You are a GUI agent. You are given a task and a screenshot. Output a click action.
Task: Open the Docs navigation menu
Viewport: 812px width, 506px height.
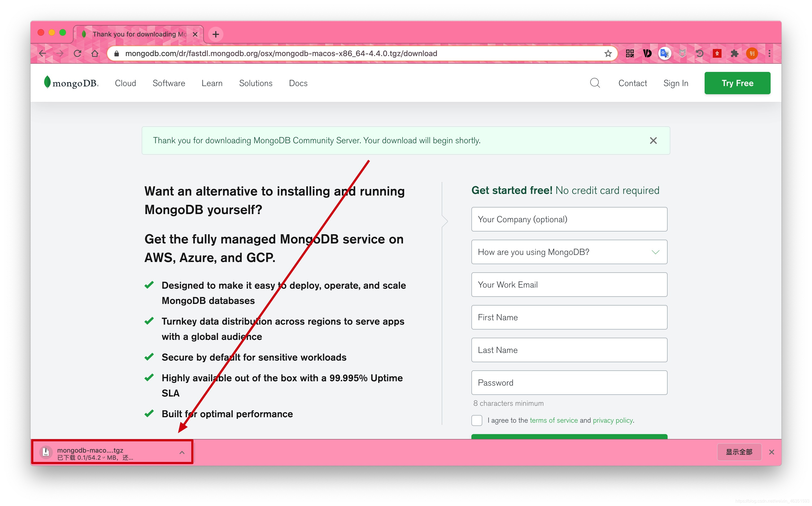pos(298,83)
